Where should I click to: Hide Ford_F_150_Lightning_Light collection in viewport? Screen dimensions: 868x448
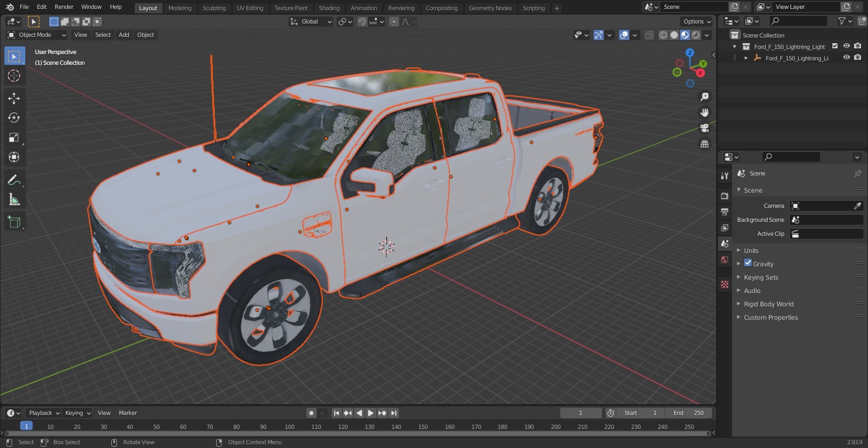[x=846, y=46]
